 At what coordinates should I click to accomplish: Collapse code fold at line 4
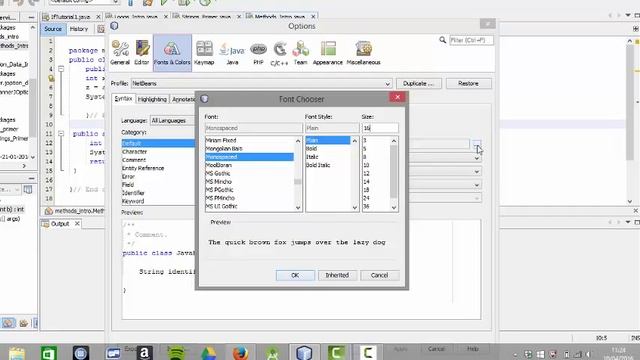[x=61, y=69]
